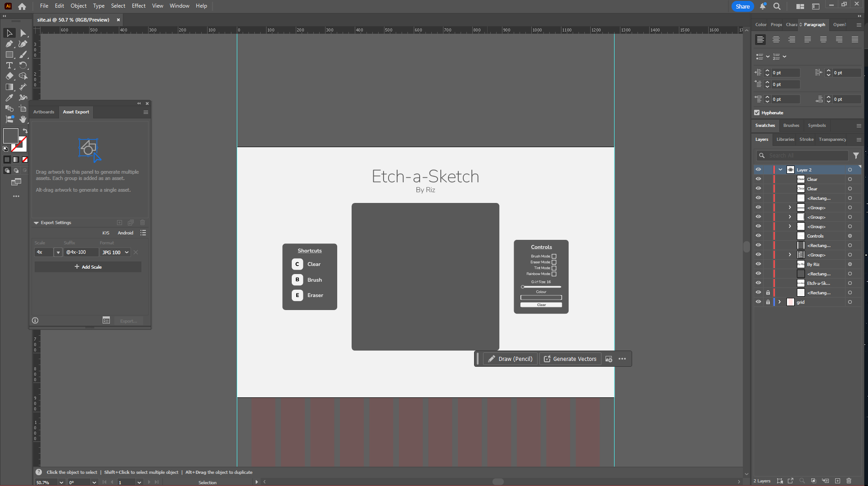Click the Generate Vectors button
868x486 pixels.
(570, 359)
